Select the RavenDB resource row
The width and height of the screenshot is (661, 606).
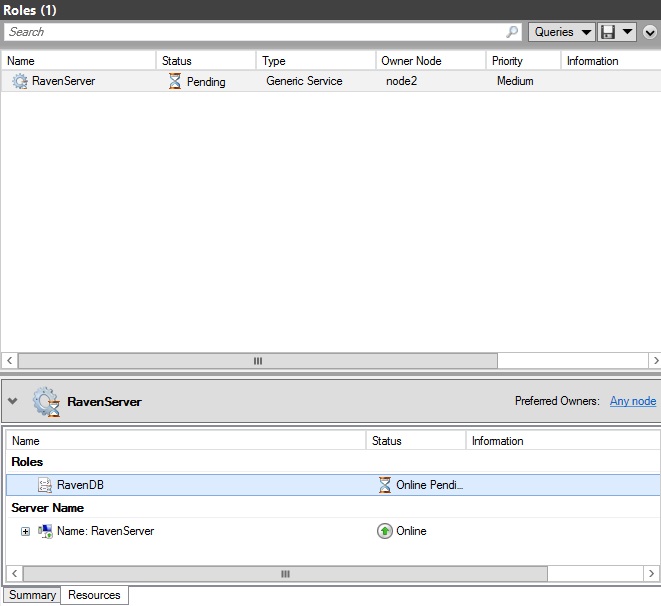point(333,485)
